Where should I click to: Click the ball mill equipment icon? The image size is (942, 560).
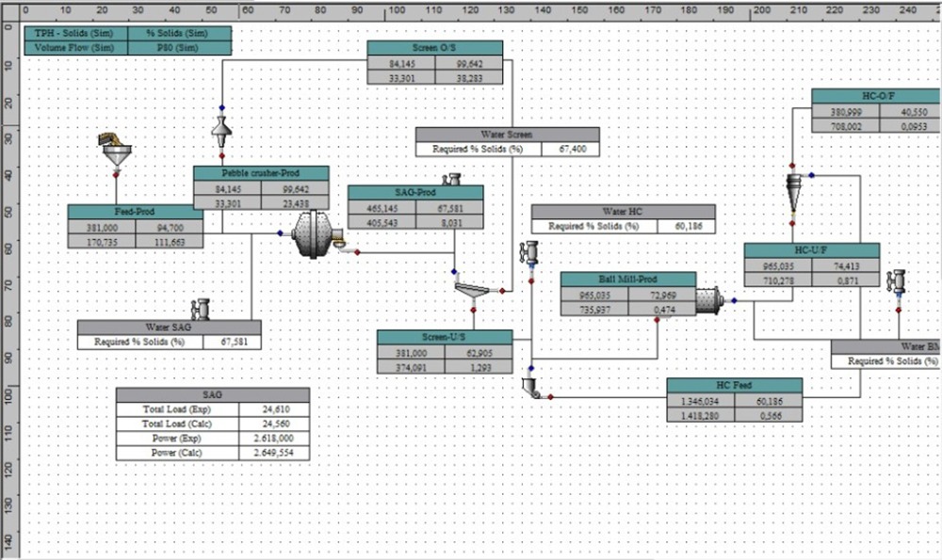tap(709, 300)
